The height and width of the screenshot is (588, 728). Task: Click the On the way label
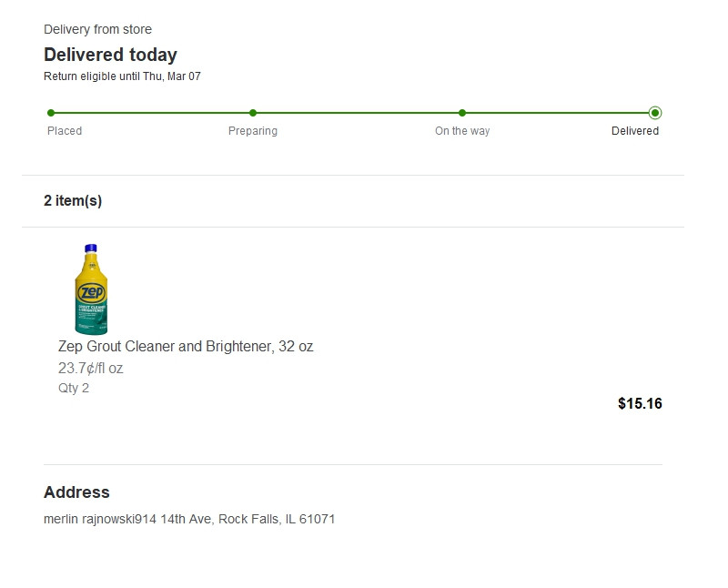click(462, 131)
